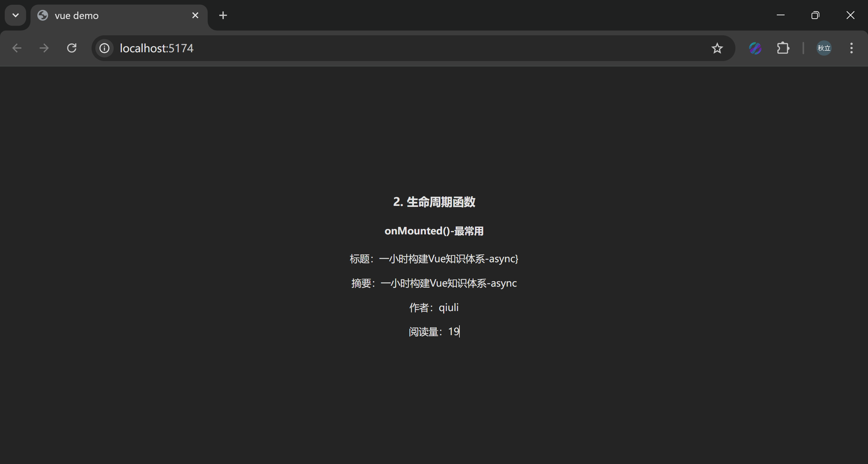Image resolution: width=868 pixels, height=464 pixels.
Task: Reload the localhost page
Action: (x=72, y=48)
